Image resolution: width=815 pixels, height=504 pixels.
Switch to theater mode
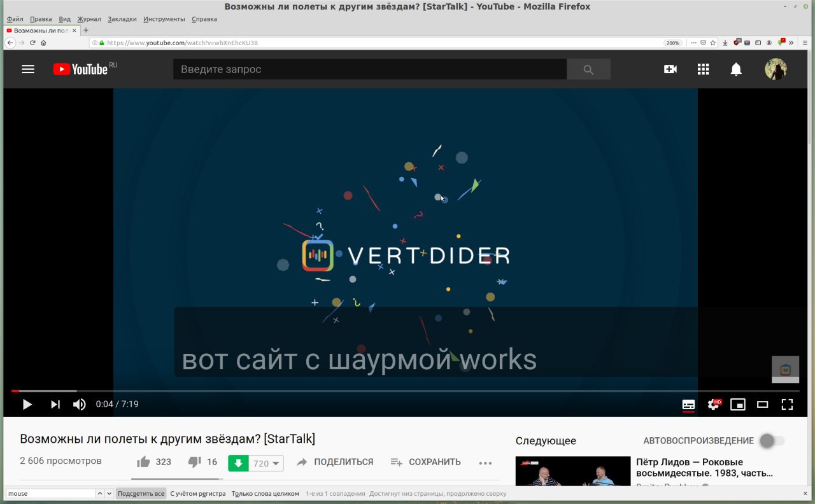coord(762,404)
